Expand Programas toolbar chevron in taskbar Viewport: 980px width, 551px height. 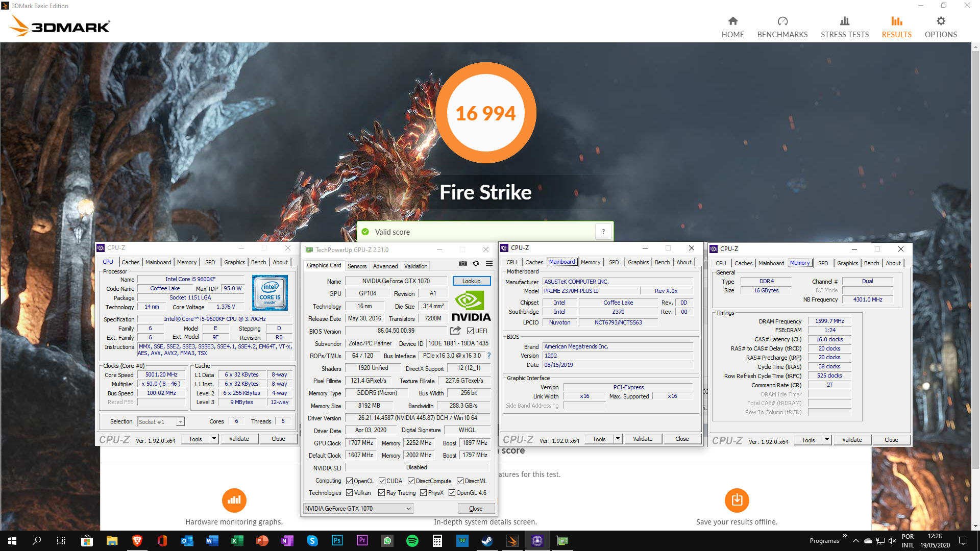(x=845, y=536)
